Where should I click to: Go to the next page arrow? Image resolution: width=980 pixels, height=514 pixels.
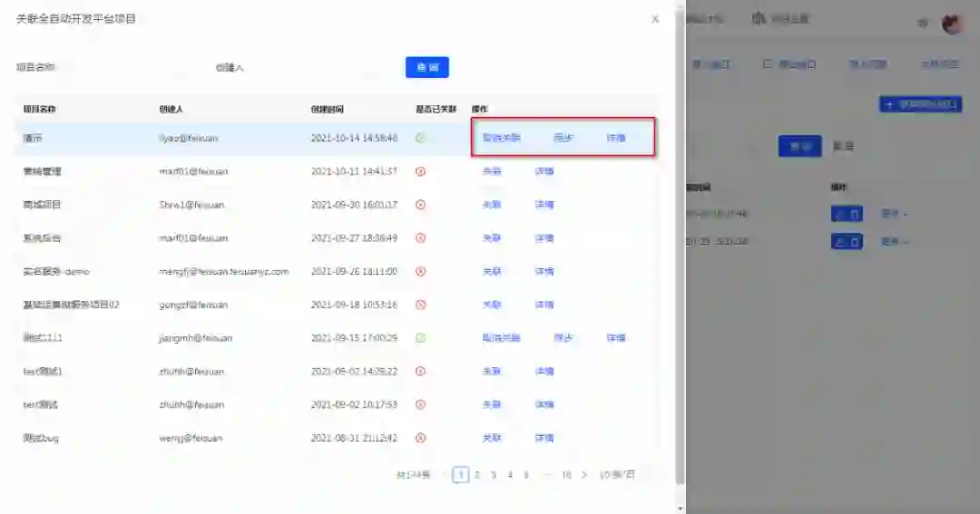(584, 475)
